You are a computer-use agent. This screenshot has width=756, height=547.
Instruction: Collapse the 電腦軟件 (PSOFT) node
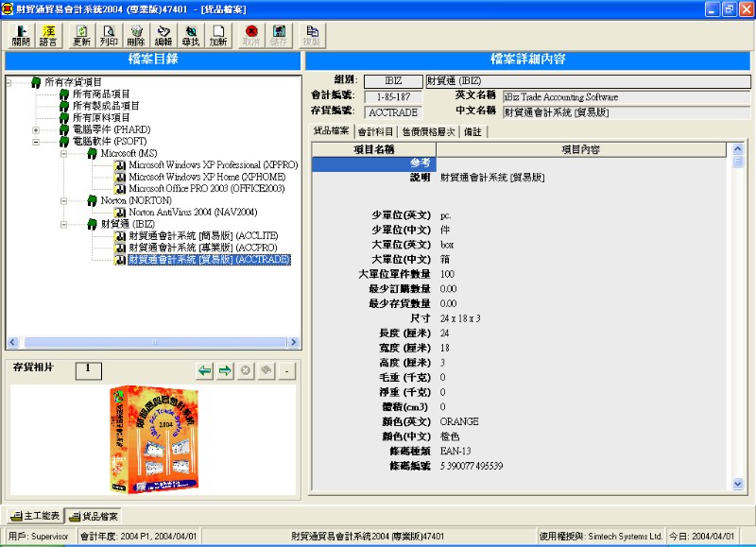[x=36, y=142]
